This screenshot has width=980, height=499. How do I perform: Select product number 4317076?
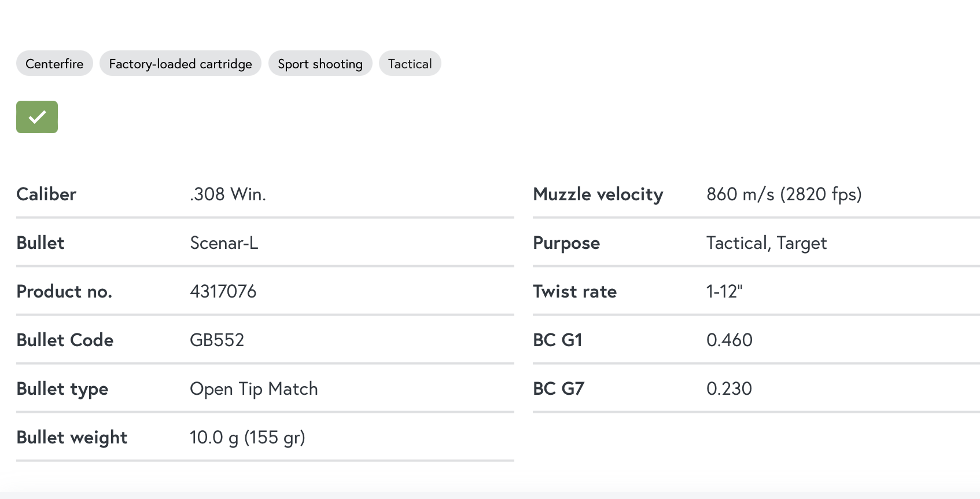223,291
